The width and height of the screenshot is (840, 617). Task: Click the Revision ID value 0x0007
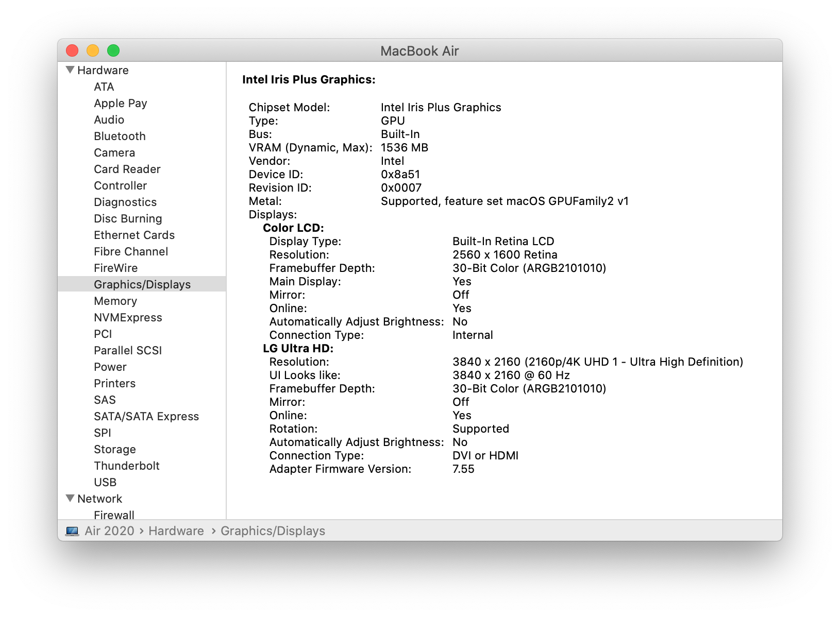point(401,187)
